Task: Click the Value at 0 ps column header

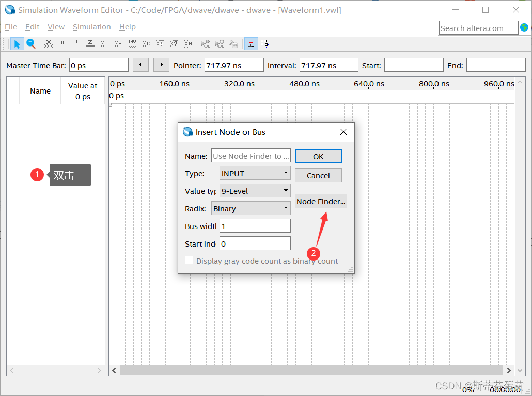Action: tap(83, 90)
